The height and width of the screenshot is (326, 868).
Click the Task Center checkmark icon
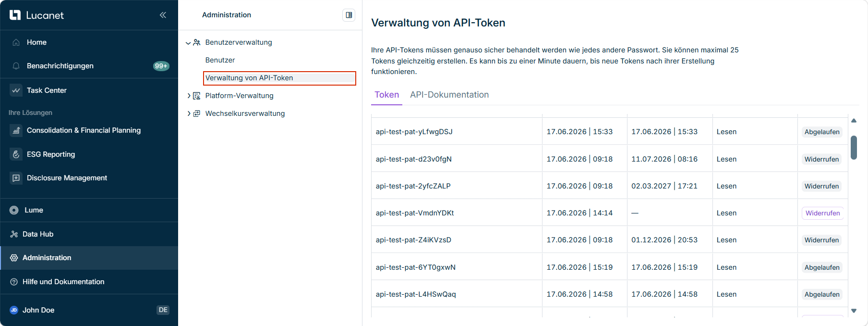click(x=16, y=90)
